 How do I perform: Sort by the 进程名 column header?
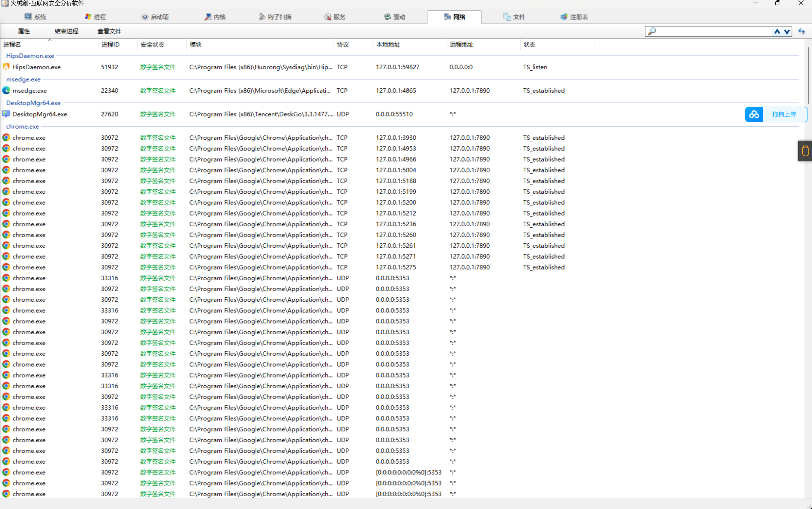pos(12,44)
